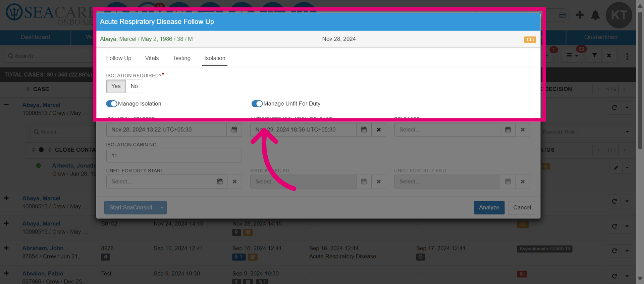Open Abraham, John patient link
This screenshot has width=644, height=284.
[43, 248]
